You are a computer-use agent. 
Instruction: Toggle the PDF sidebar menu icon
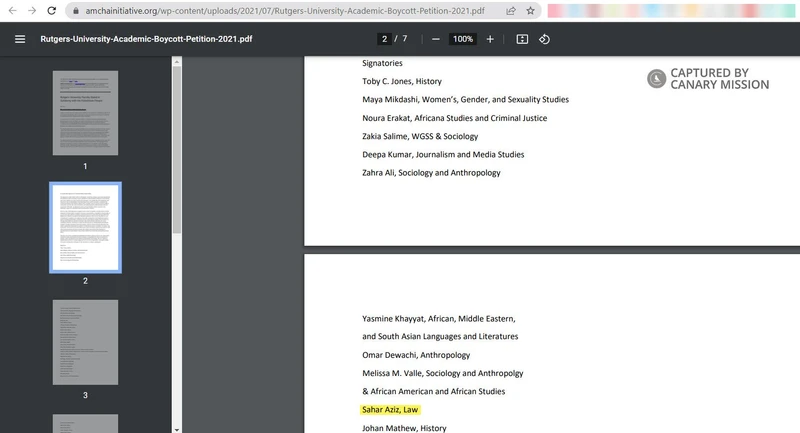click(20, 39)
